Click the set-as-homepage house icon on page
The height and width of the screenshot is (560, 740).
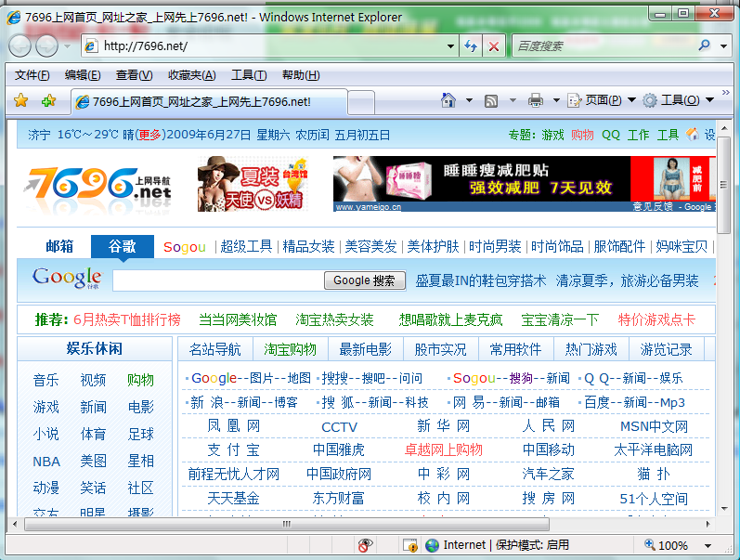click(693, 135)
